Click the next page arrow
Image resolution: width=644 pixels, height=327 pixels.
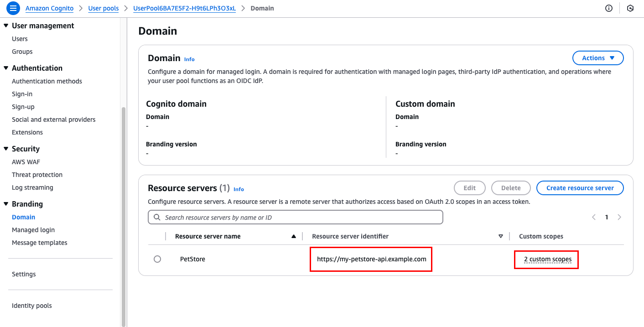619,217
